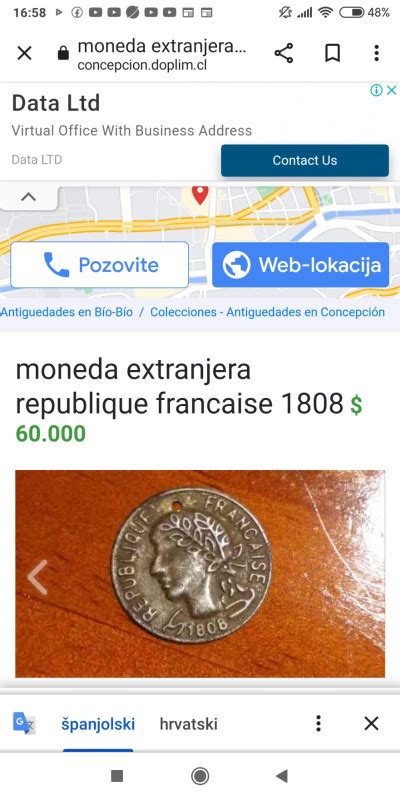Tap the Contact Us button
This screenshot has height=800, width=400.
(x=305, y=160)
